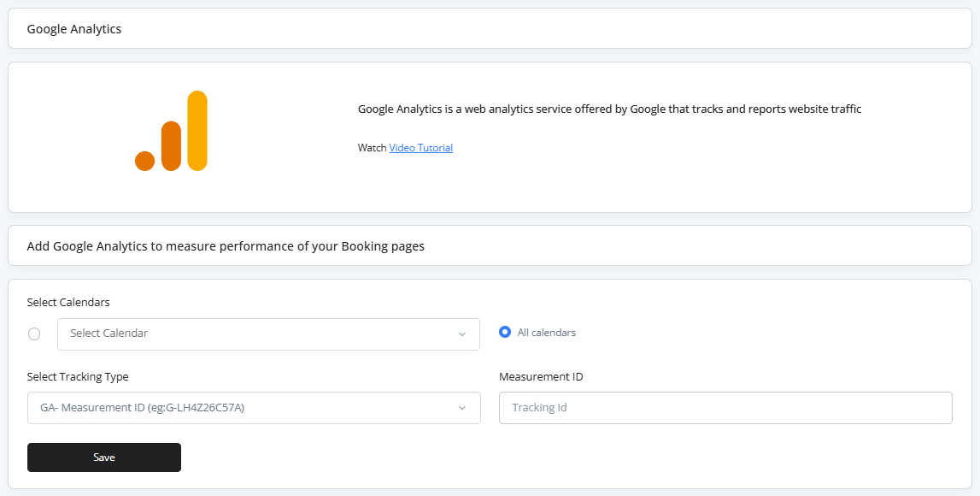
Task: Click the Select Tracking Type label
Action: (x=78, y=377)
